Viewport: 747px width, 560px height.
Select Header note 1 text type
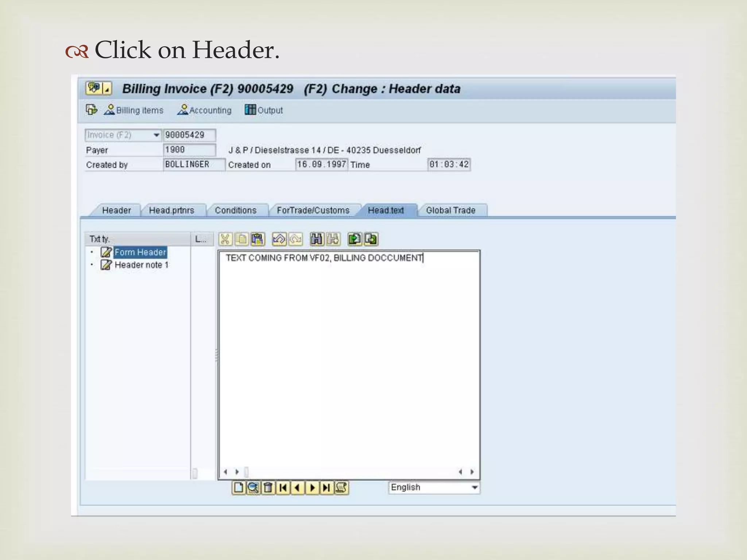[141, 265]
